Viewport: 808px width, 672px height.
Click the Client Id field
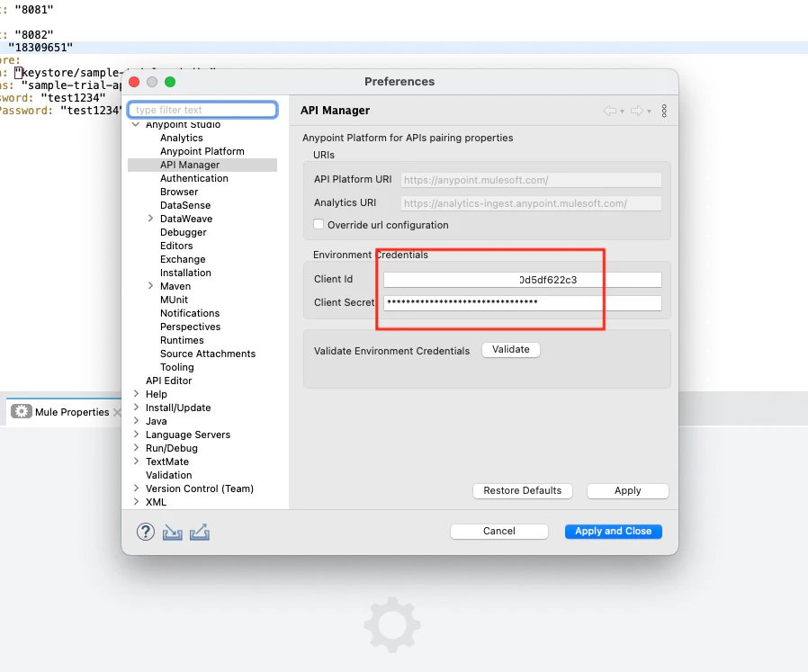[523, 280]
